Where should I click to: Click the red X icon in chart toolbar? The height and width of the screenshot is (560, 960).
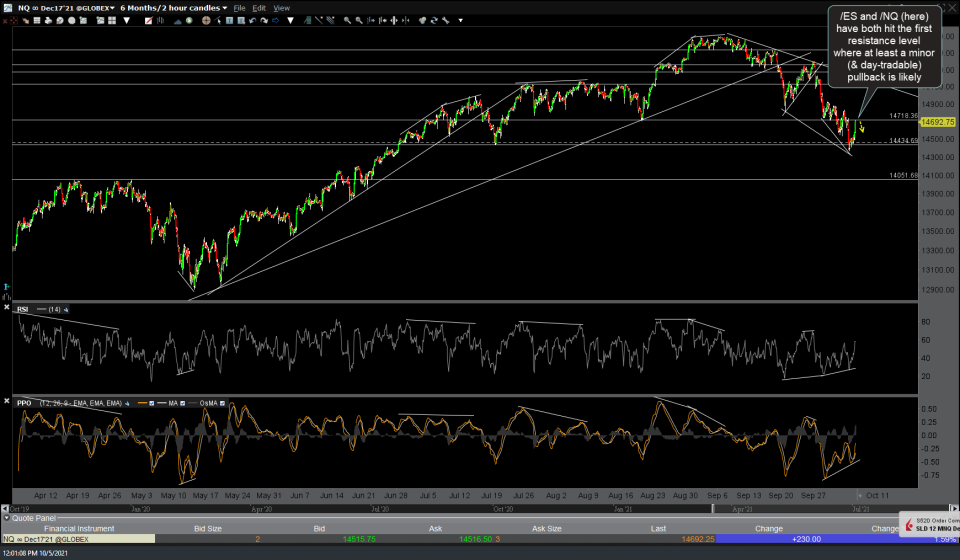tap(5, 21)
